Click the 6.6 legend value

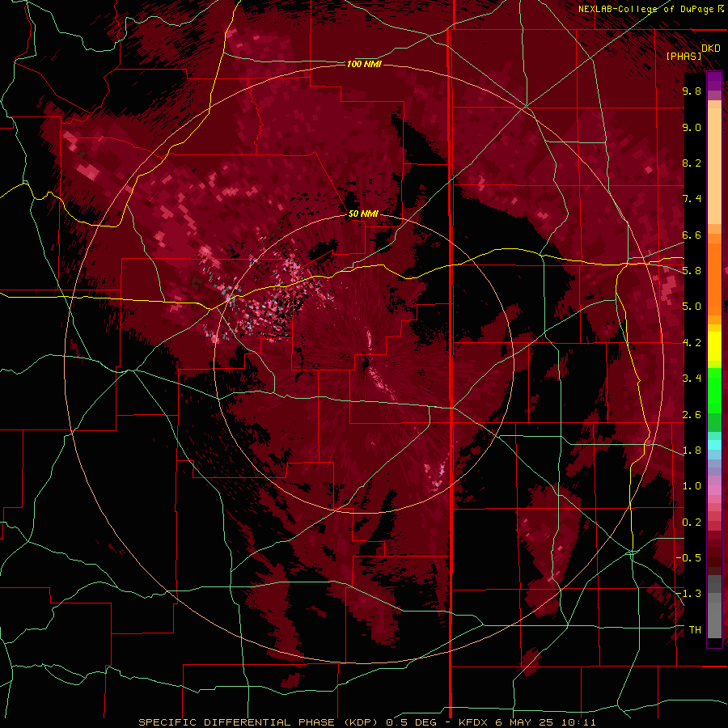(x=692, y=235)
